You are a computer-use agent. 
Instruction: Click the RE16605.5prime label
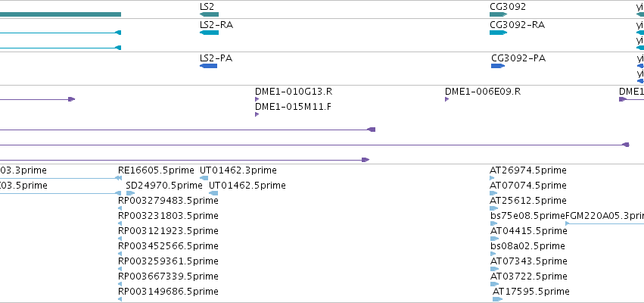[x=156, y=170]
